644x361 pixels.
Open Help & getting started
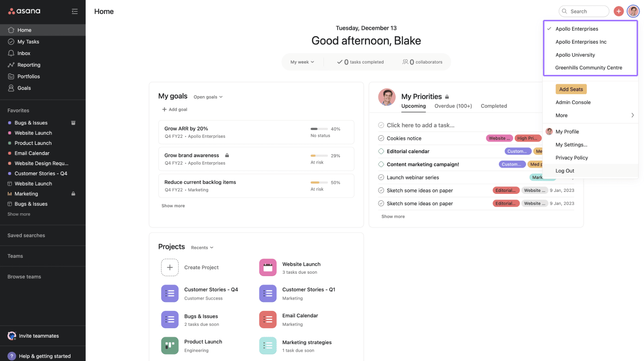pyautogui.click(x=39, y=356)
